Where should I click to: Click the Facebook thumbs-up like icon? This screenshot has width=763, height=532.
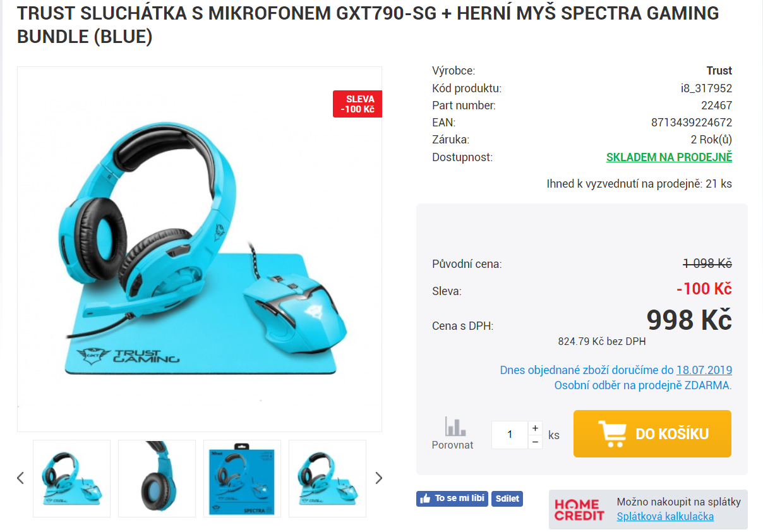coord(424,499)
